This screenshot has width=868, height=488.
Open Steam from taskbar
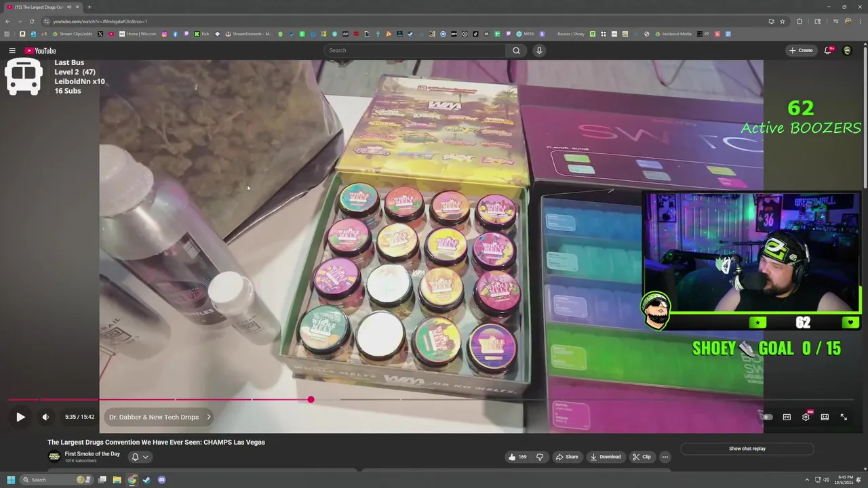click(146, 480)
